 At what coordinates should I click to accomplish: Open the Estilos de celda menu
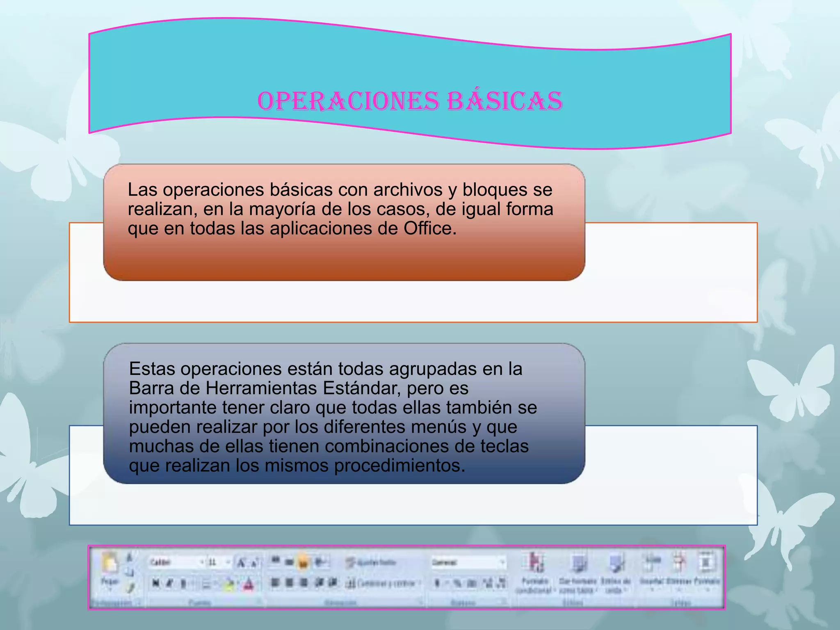pyautogui.click(x=616, y=573)
